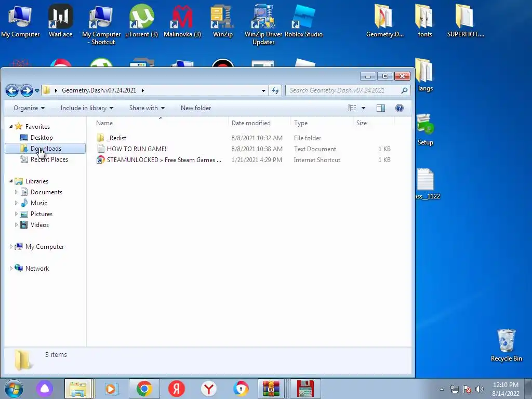
Task: Expand My Computer in navigation pane
Action: coord(11,247)
